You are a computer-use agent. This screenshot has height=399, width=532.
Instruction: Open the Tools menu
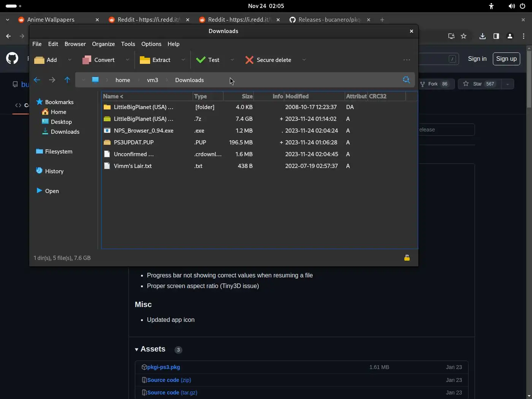tap(128, 44)
